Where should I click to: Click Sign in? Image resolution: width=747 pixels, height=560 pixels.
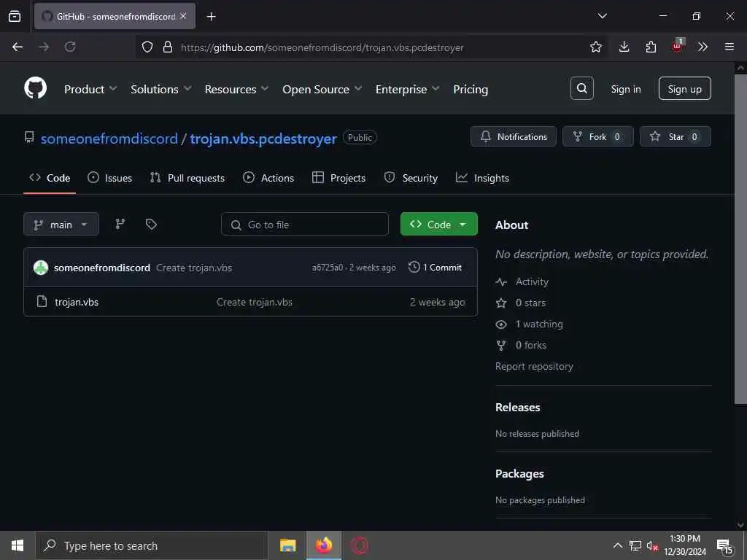click(625, 89)
